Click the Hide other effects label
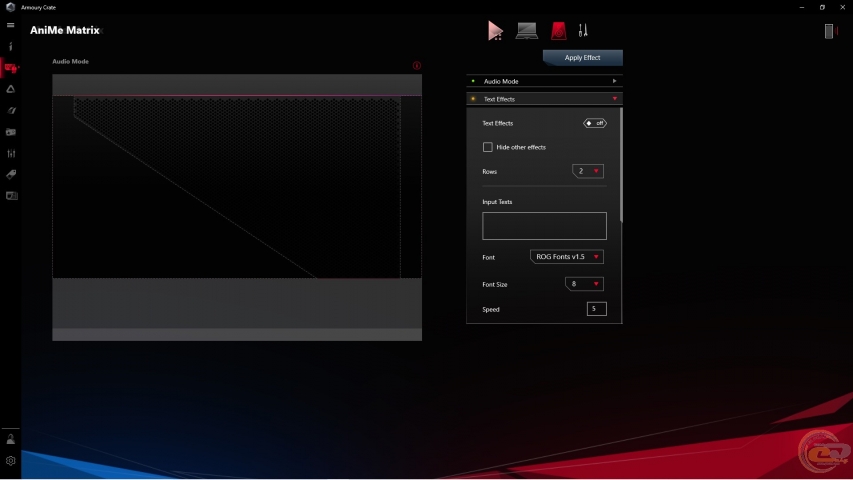Image resolution: width=853 pixels, height=480 pixels. (521, 147)
